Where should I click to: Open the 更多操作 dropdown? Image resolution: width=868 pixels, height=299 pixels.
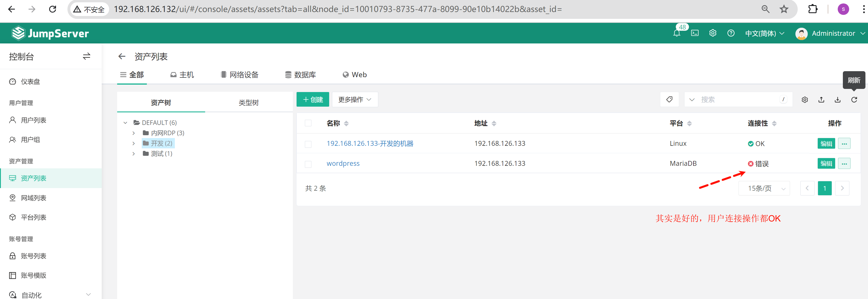tap(355, 100)
